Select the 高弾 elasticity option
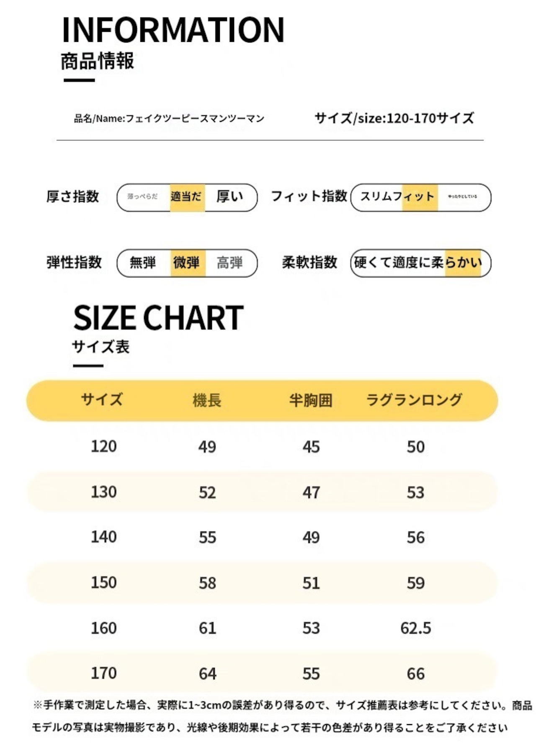Image resolution: width=536 pixels, height=756 pixels. 230,263
